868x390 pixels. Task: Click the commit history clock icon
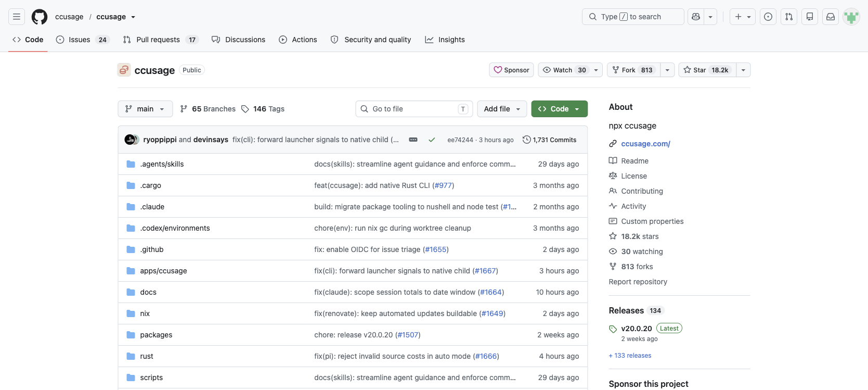click(526, 140)
